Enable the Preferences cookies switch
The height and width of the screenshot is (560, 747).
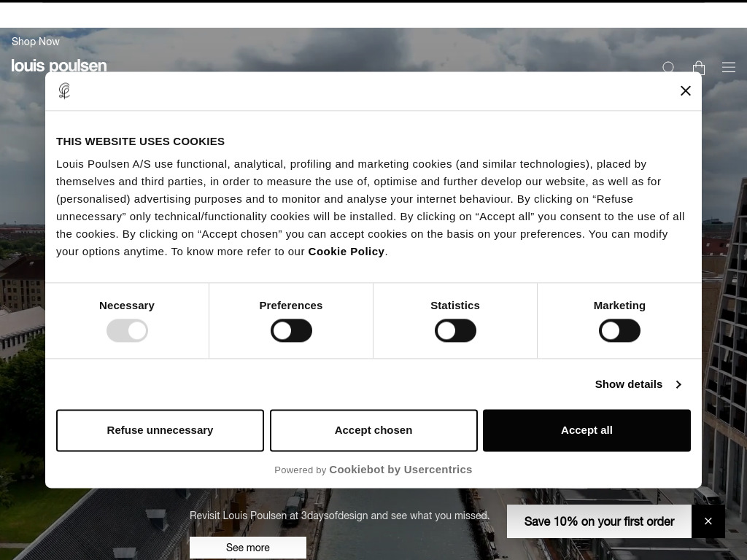point(291,331)
